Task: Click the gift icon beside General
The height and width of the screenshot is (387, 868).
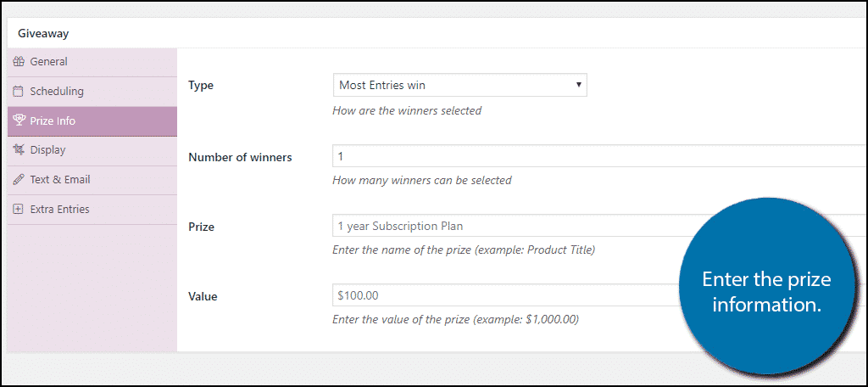Action: (19, 62)
